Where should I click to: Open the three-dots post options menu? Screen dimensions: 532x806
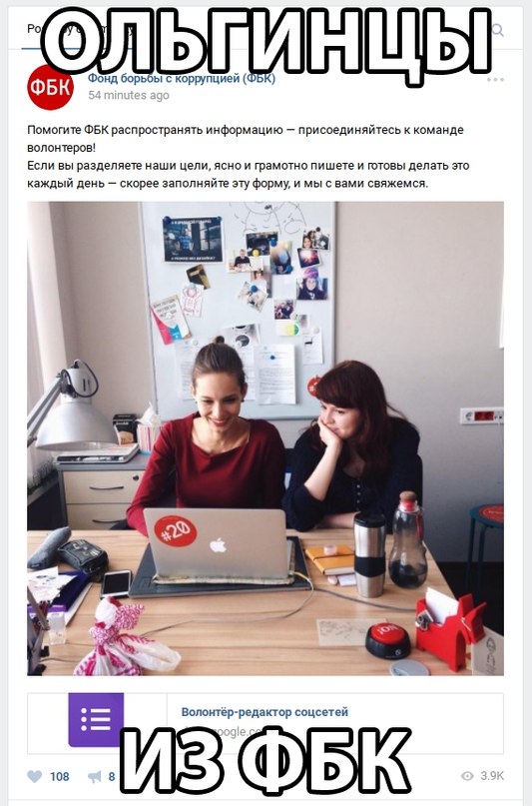click(x=495, y=80)
